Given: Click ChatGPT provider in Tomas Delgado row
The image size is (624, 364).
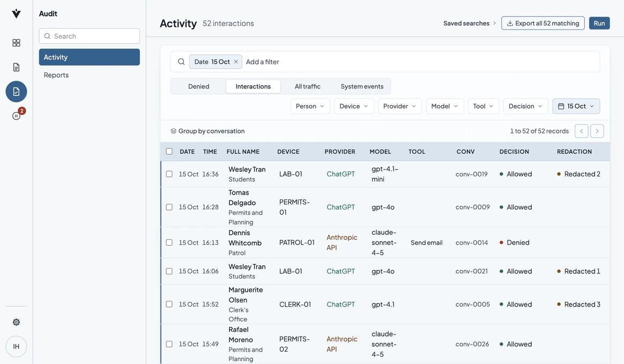Looking at the screenshot, I should coord(340,207).
